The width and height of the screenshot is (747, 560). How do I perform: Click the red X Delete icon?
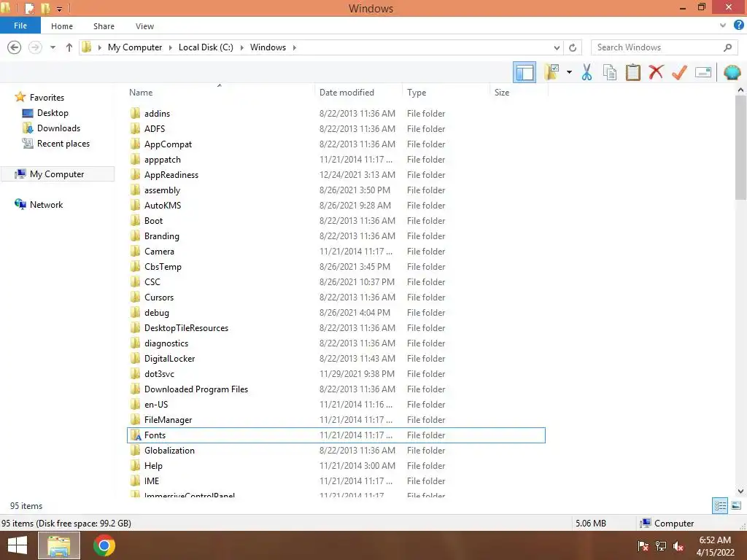[656, 72]
